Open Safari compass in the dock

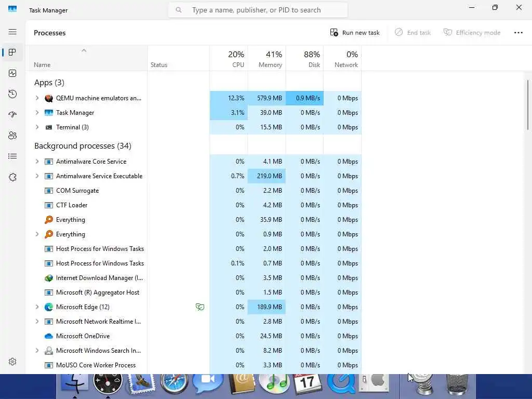click(x=175, y=385)
